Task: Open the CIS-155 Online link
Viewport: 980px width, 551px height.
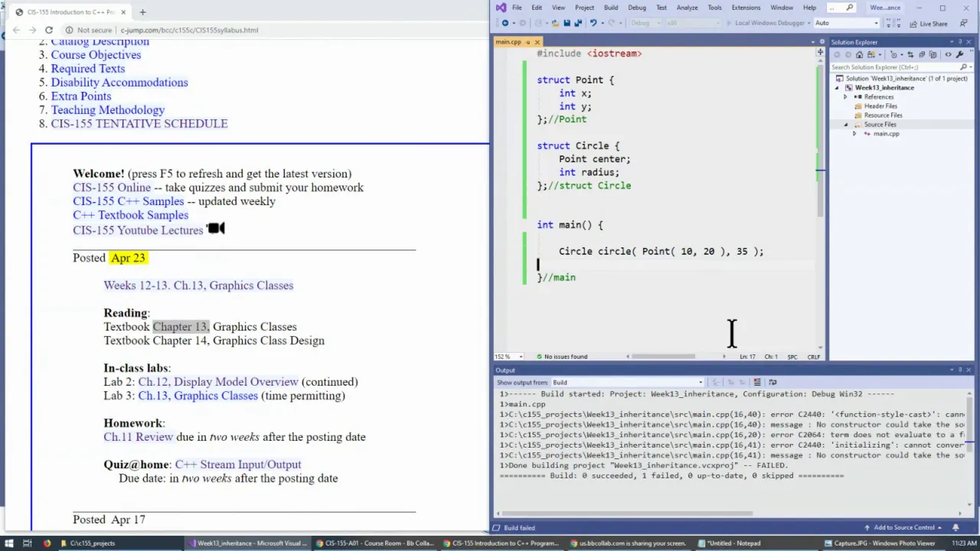Action: coord(112,187)
